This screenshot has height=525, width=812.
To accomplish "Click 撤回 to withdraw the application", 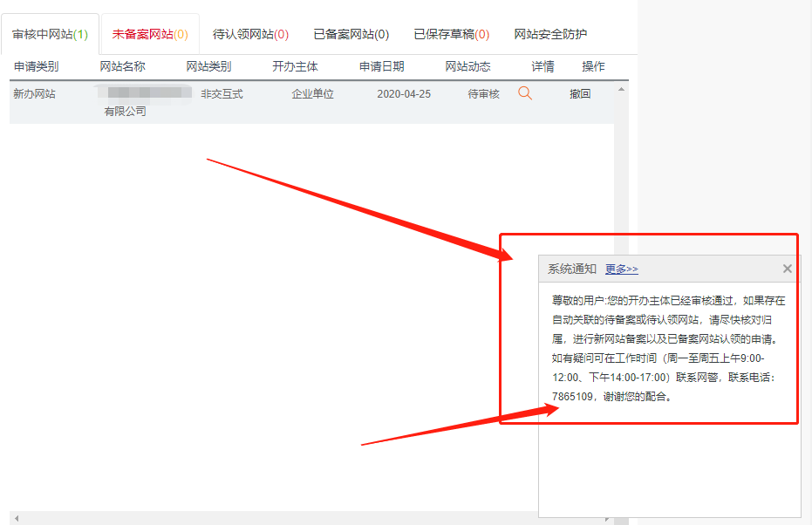I will pos(580,93).
